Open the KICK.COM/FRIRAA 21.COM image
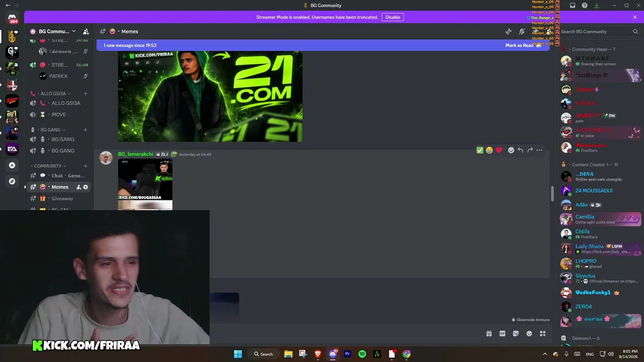Viewport: 644px width, 362px height. [210, 96]
